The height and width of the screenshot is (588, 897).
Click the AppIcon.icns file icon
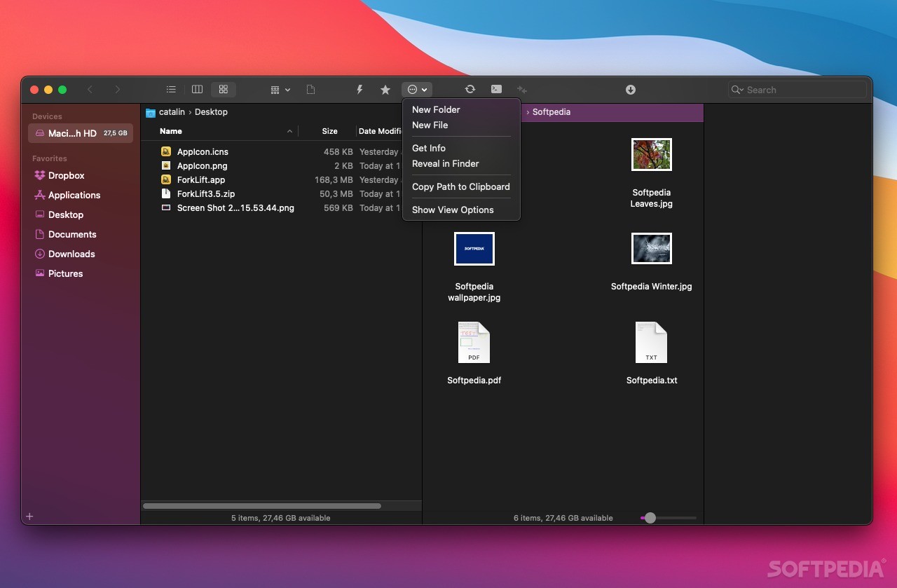[x=166, y=151]
